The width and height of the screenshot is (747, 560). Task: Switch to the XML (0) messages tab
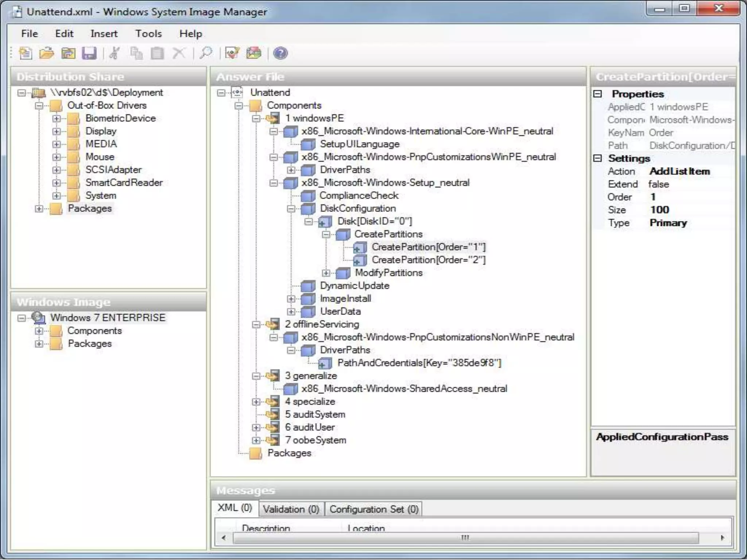point(235,507)
